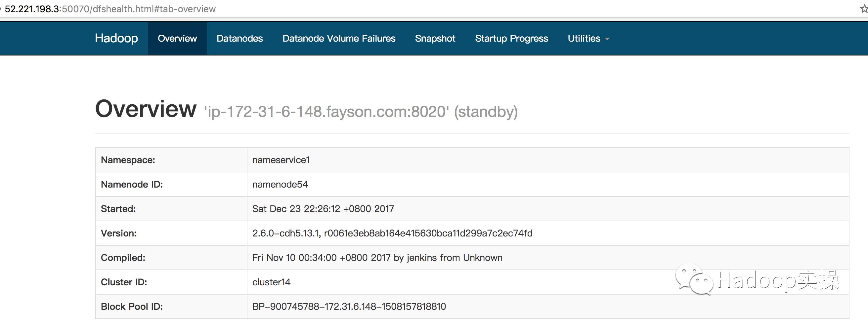The height and width of the screenshot is (321, 868).
Task: Click the fayson.com:8020 standby hostname text
Action: pos(361,112)
